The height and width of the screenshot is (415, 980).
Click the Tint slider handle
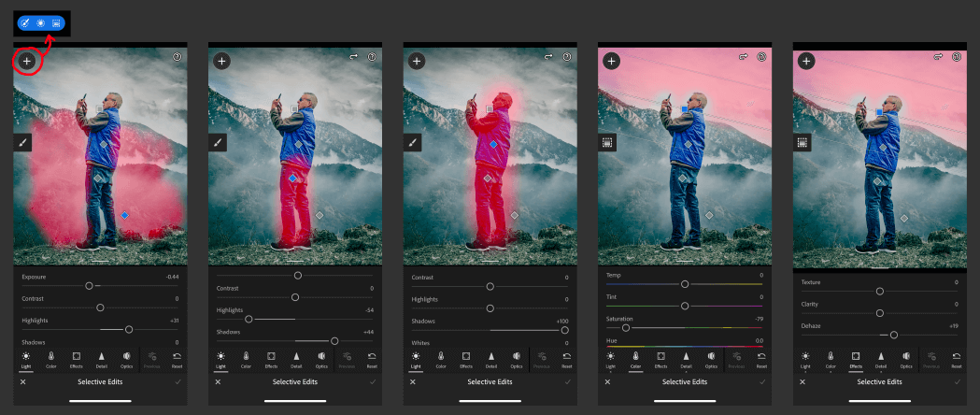[685, 306]
